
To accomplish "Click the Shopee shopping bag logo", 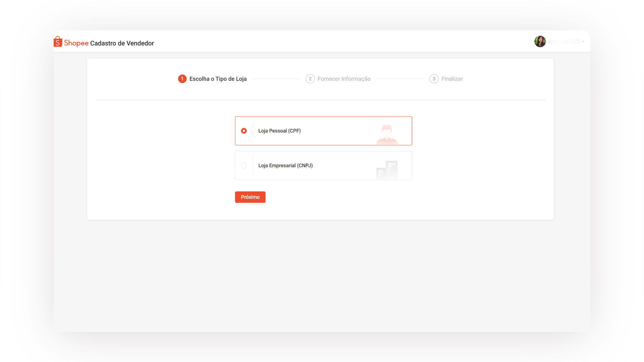I will click(x=58, y=42).
